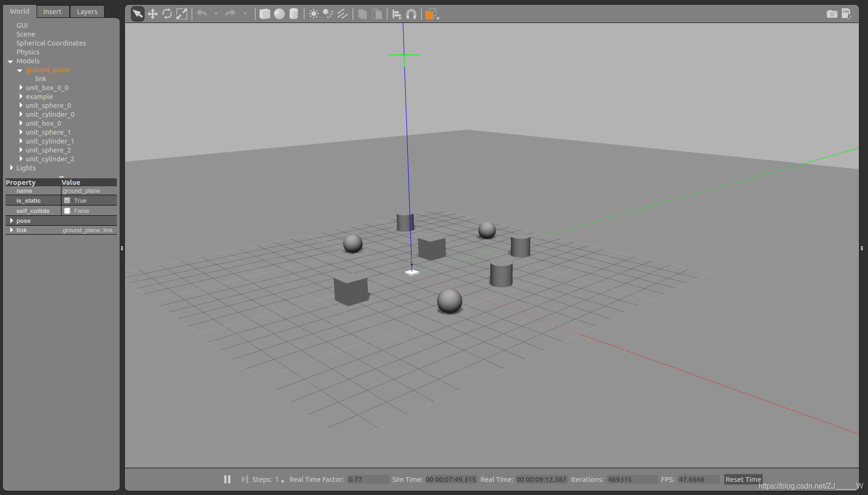
Task: Click the undo arrow icon
Action: click(202, 14)
